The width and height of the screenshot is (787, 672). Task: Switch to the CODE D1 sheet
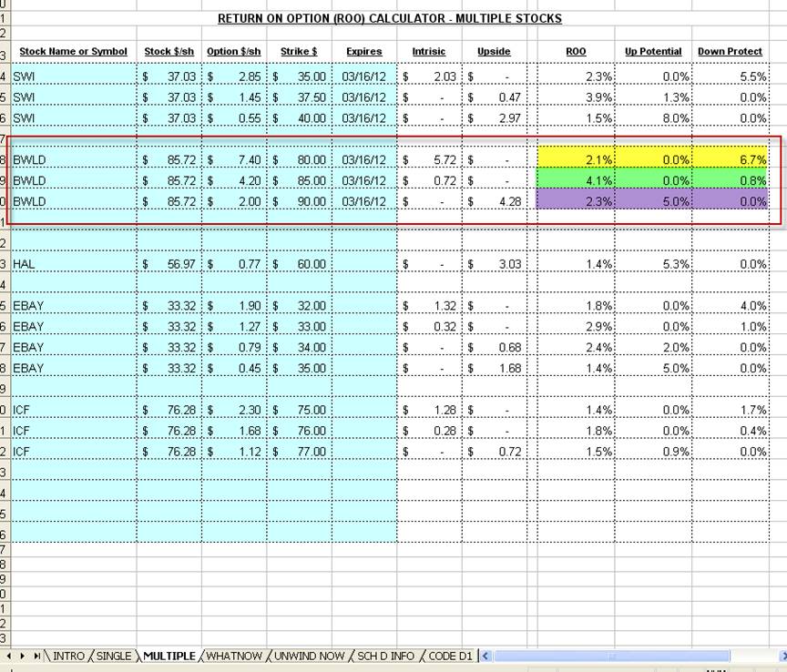(x=450, y=656)
